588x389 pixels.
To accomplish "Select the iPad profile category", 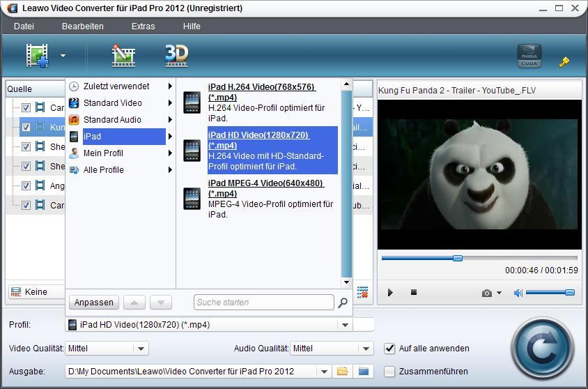I will [121, 136].
